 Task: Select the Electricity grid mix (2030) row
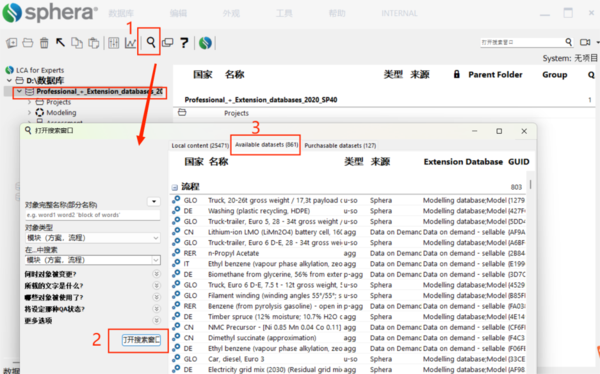[x=348, y=369]
